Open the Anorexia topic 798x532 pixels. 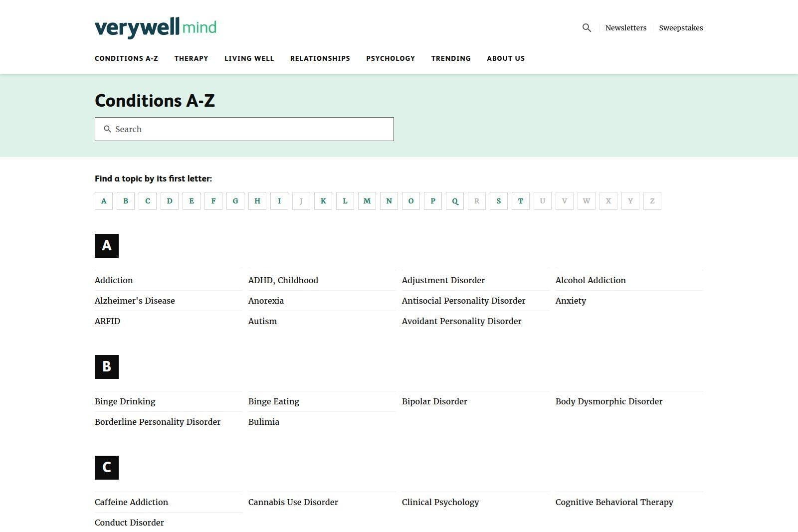point(266,301)
